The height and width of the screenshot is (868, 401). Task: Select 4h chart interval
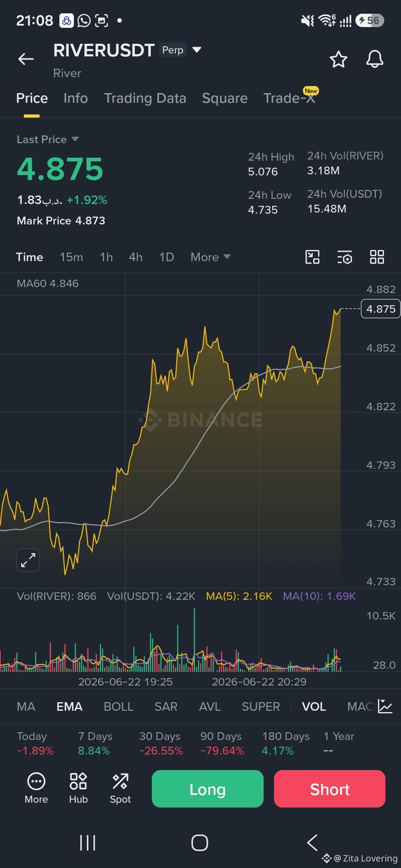pyautogui.click(x=136, y=257)
